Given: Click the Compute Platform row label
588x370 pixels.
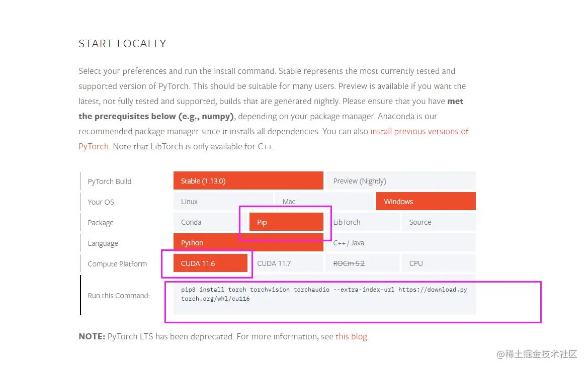Looking at the screenshot, I should [117, 264].
